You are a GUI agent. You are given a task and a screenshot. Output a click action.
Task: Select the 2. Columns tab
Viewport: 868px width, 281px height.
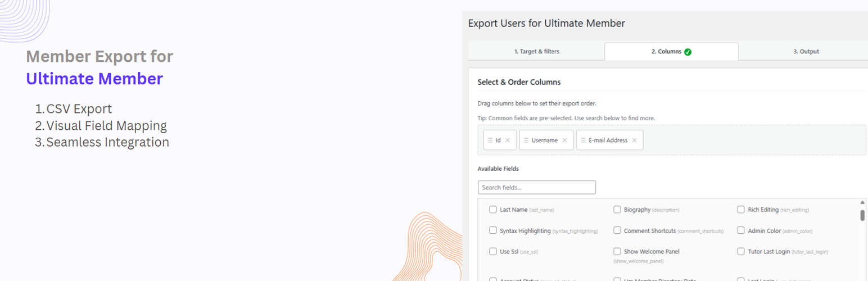(x=671, y=52)
